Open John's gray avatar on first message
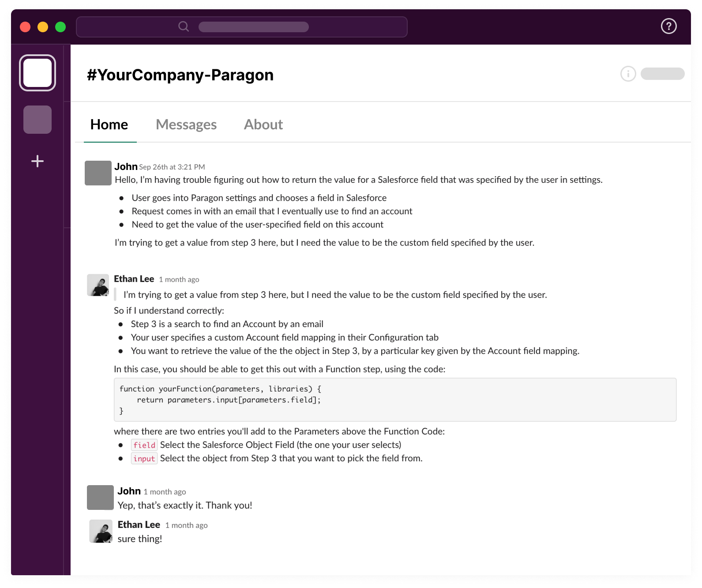 tap(98, 173)
